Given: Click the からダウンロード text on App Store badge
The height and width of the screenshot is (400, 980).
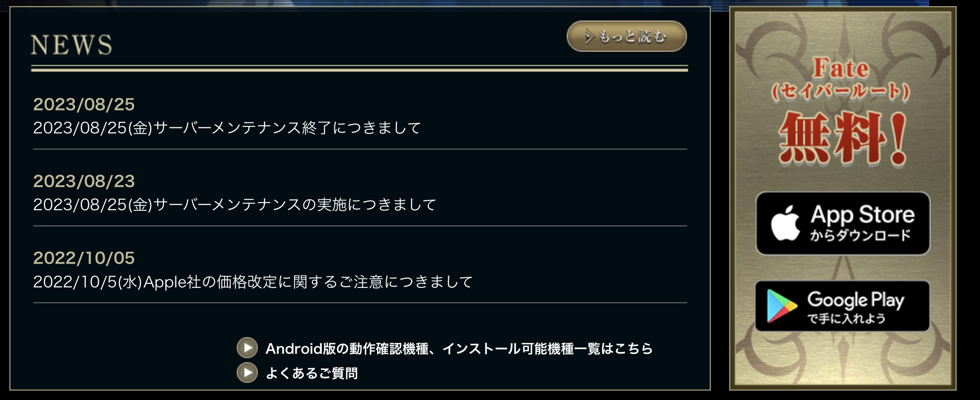Looking at the screenshot, I should click(860, 235).
